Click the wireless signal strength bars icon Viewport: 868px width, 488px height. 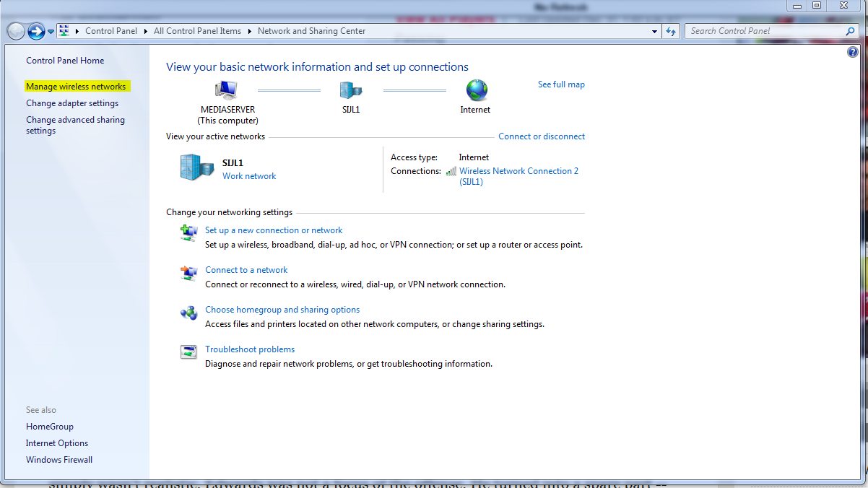[451, 172]
